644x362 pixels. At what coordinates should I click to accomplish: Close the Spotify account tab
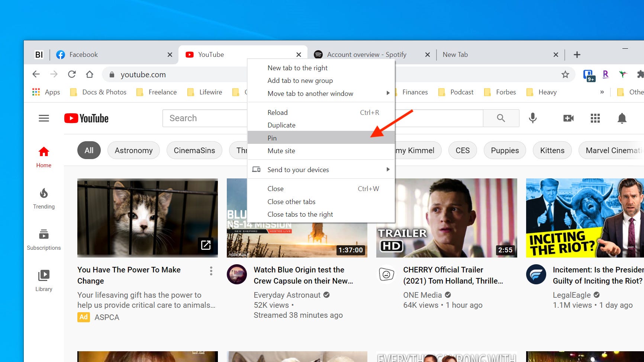click(428, 55)
